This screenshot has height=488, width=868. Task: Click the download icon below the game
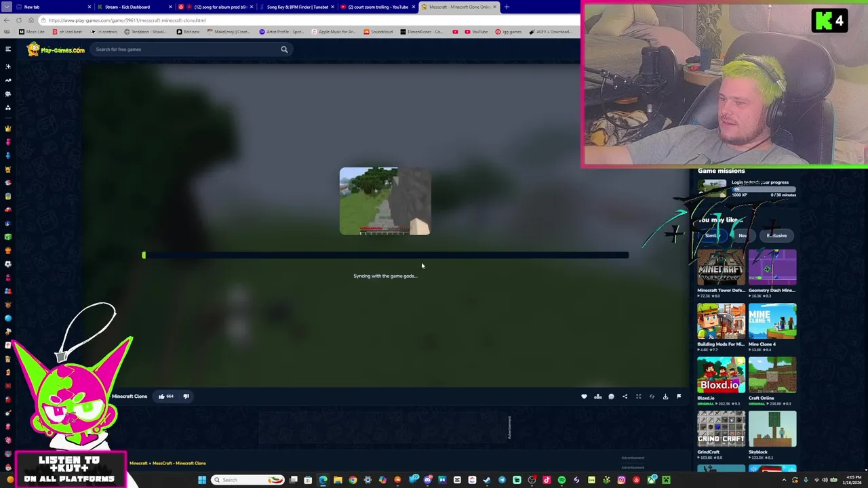[x=665, y=396]
